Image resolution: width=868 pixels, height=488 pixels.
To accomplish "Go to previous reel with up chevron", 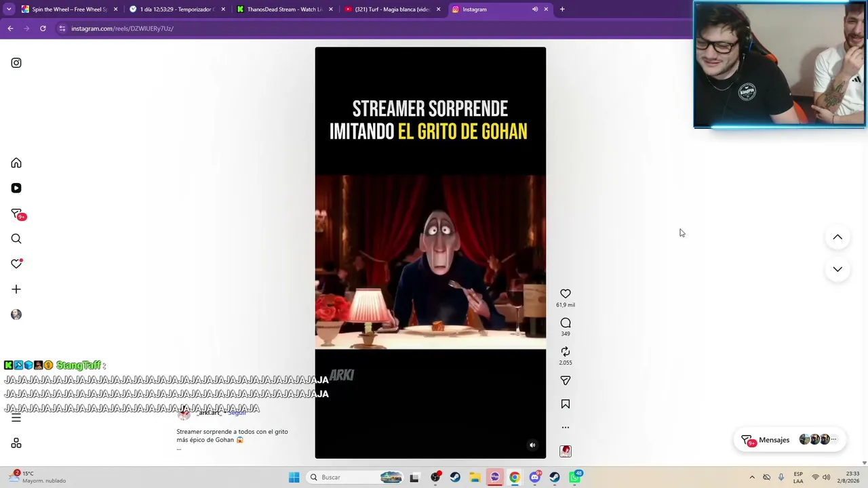I will (837, 237).
